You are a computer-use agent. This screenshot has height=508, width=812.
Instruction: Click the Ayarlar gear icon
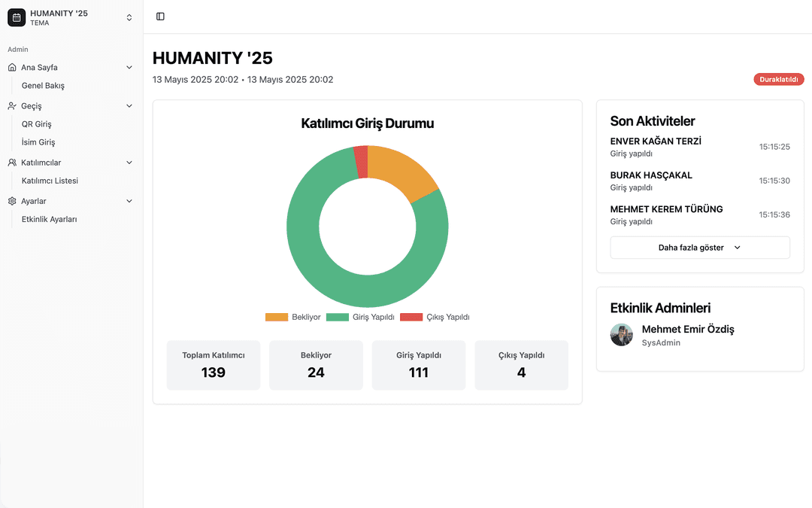click(12, 201)
